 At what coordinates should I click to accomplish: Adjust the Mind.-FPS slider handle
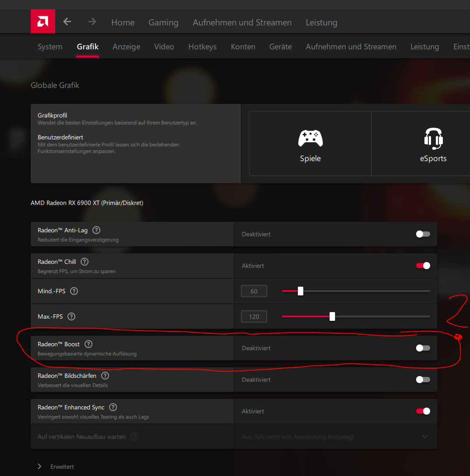pyautogui.click(x=300, y=291)
